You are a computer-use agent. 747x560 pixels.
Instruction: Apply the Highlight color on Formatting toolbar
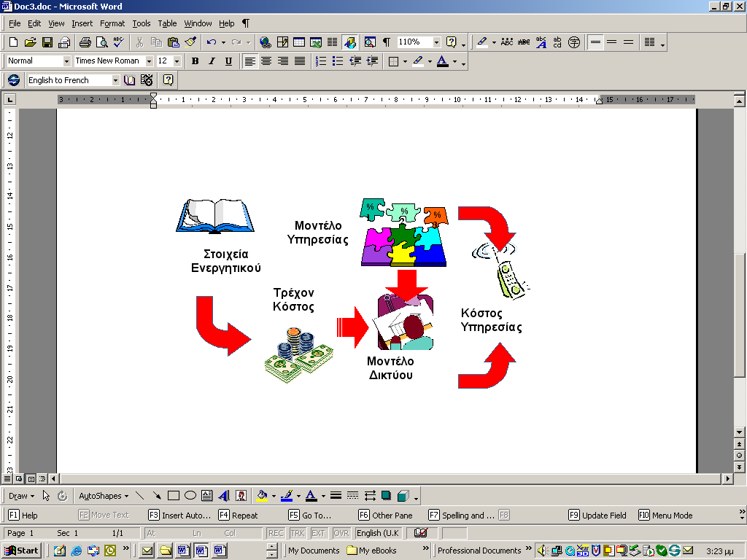click(418, 61)
